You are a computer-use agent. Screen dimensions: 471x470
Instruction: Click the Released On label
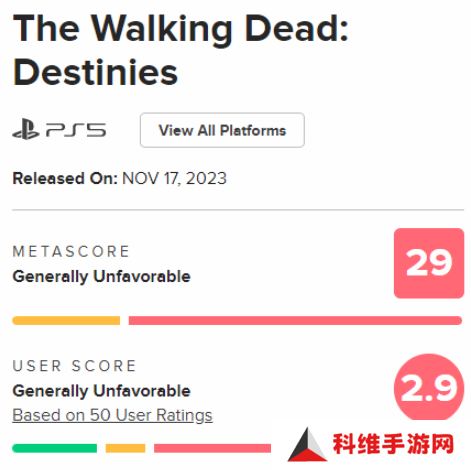65,178
